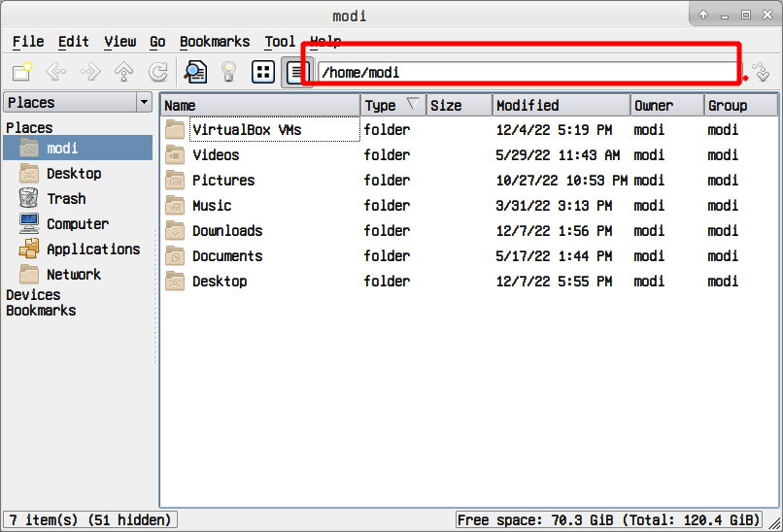Sort by the Modified column header
The width and height of the screenshot is (783, 532).
point(562,105)
